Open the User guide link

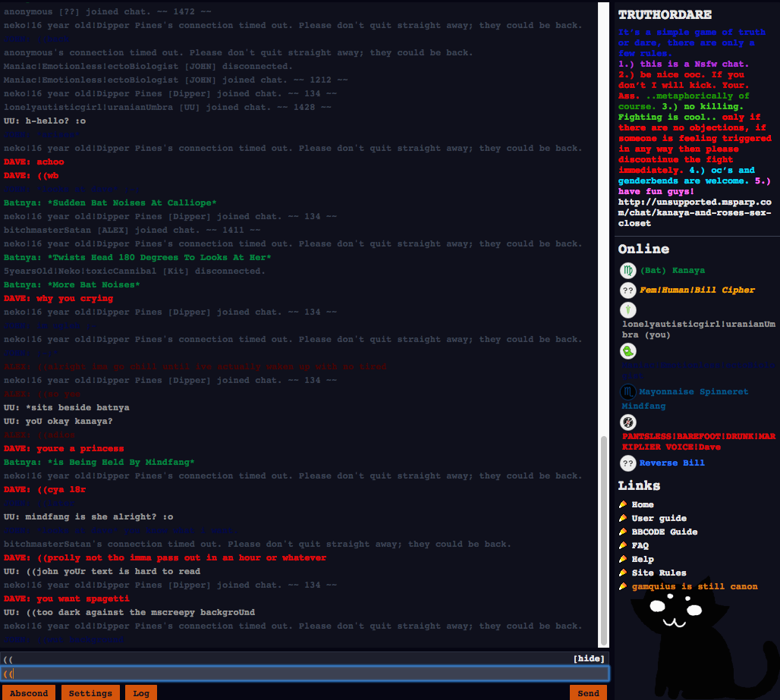(x=659, y=518)
